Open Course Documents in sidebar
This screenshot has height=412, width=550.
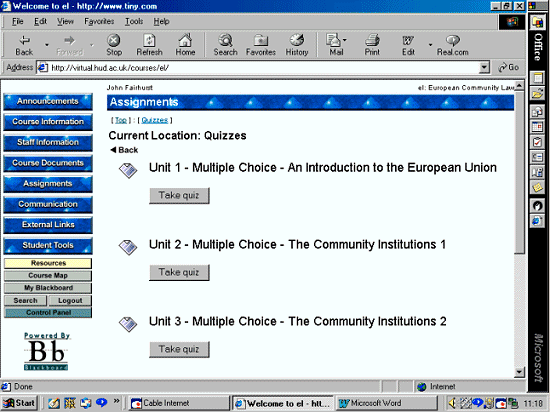pyautogui.click(x=48, y=163)
